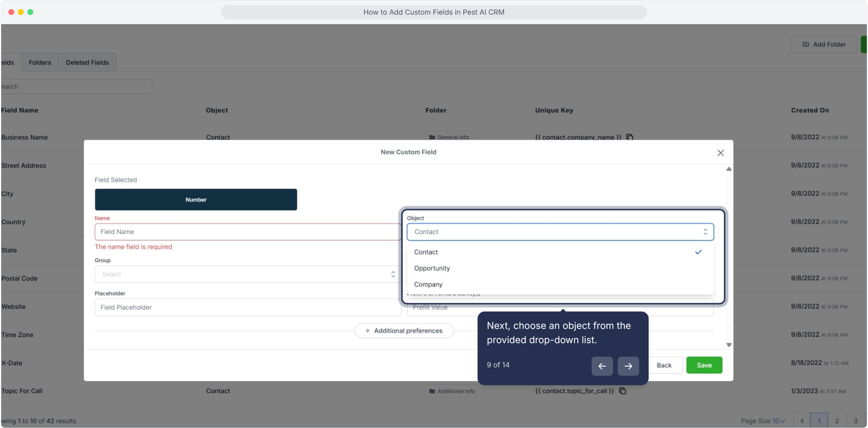Click the Business Name field row
The height and width of the screenshot is (428, 868).
[25, 138]
